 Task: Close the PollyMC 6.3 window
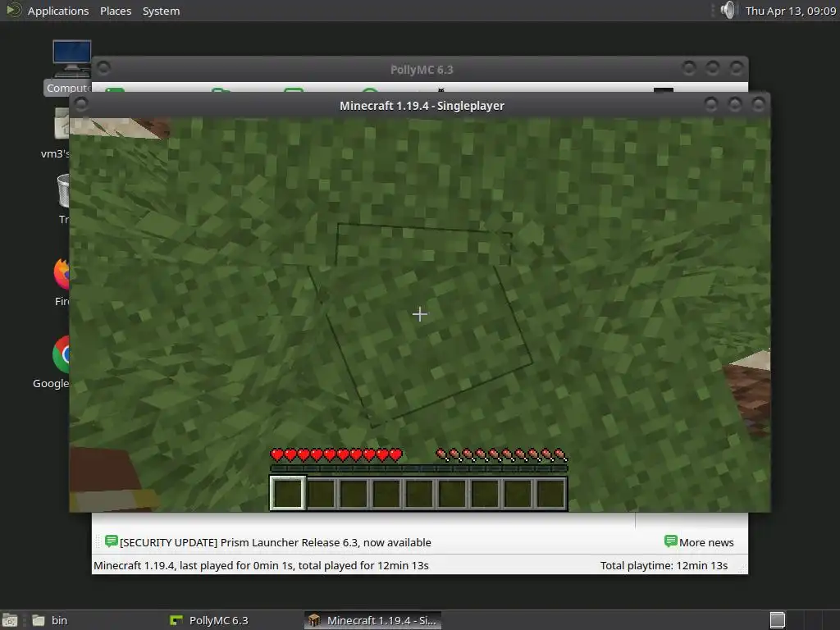pos(737,68)
